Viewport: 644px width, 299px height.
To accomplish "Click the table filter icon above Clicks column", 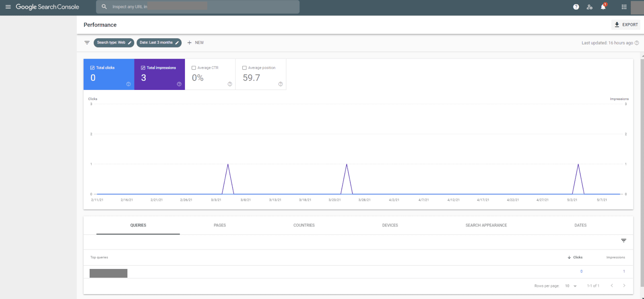I will (623, 241).
